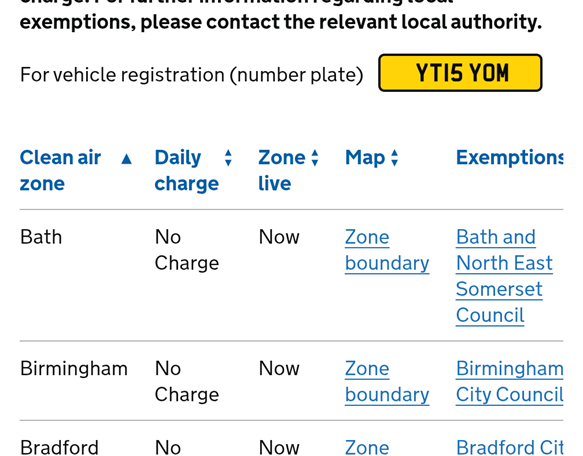Click the Map column sort arrows icon
Image resolution: width=583 pixels, height=456 pixels.
click(394, 158)
